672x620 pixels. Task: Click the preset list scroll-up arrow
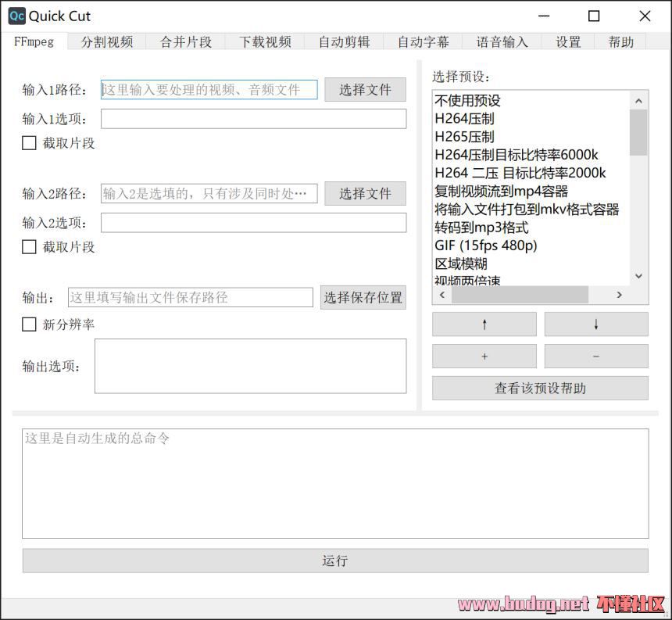point(638,101)
